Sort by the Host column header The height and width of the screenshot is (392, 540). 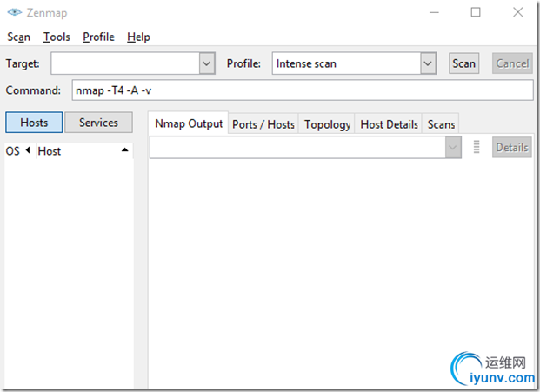click(x=83, y=150)
